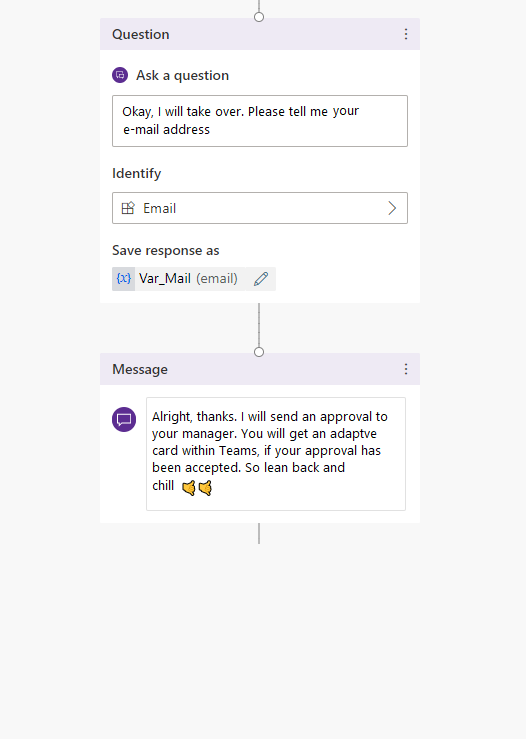Click the connector circle above the Message node
Screen dimensions: 526x739
coord(259,352)
